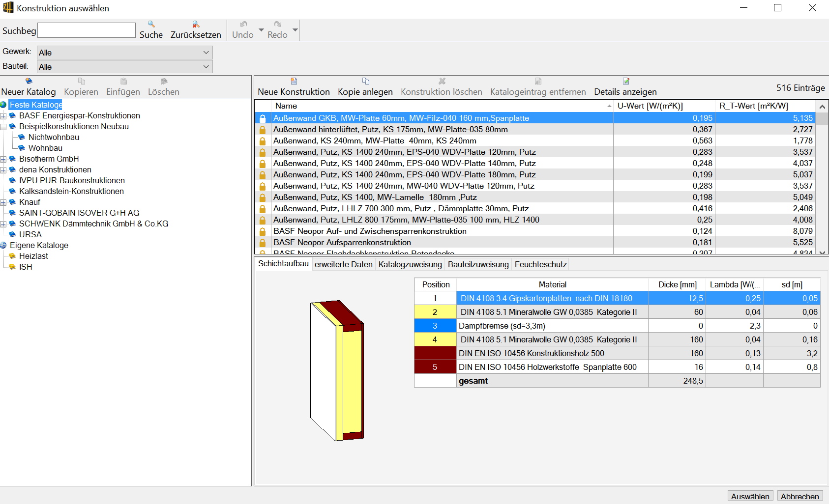Click the Suche search icon
829x504 pixels.
[x=151, y=25]
